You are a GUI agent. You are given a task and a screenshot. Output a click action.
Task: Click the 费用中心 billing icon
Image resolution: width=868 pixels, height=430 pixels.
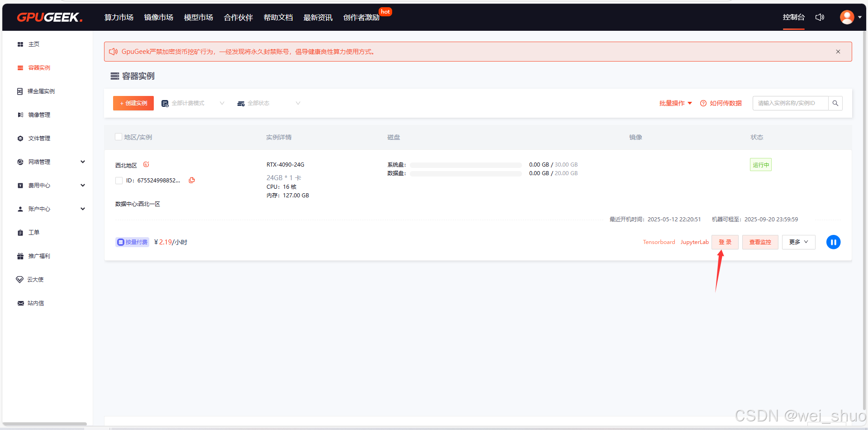[x=20, y=186]
